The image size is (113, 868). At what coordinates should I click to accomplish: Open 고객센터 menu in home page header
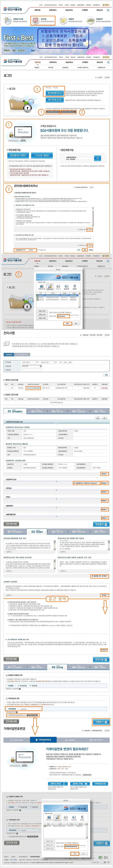[x=85, y=10]
